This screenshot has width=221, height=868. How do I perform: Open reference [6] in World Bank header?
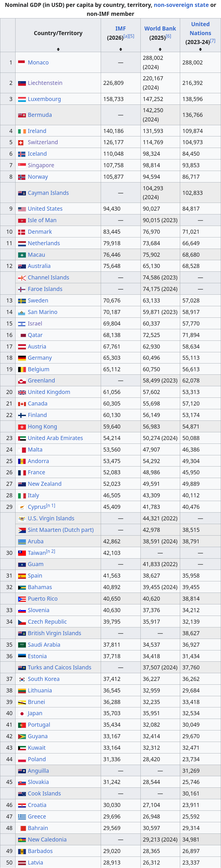pyautogui.click(x=168, y=36)
